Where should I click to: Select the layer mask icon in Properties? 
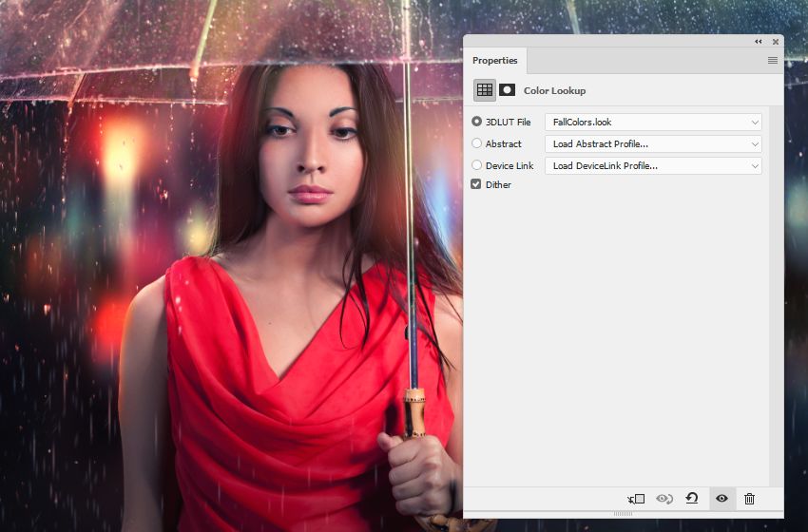coord(507,90)
